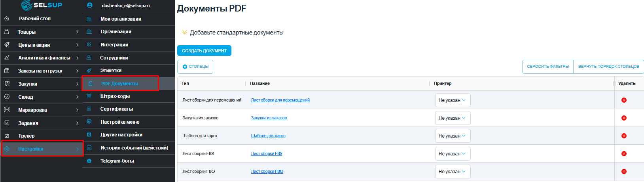Select the Склад menu item
The image size is (644, 182).
(26, 97)
